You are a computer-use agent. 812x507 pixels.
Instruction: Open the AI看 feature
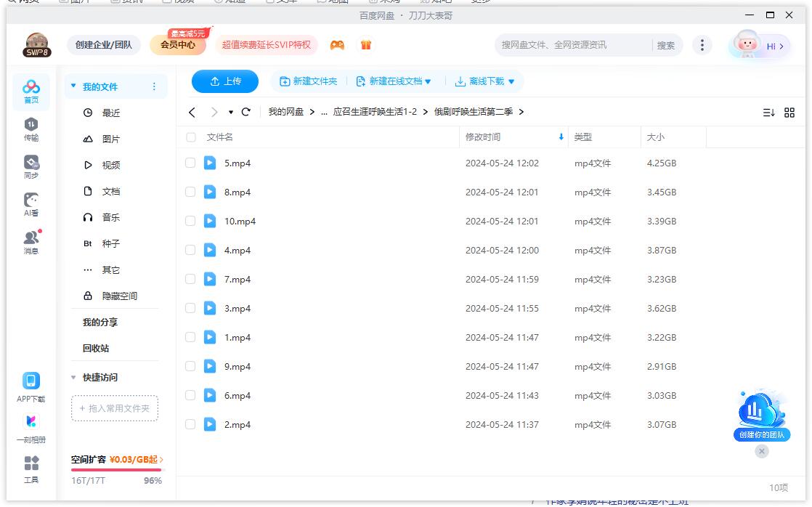click(31, 203)
